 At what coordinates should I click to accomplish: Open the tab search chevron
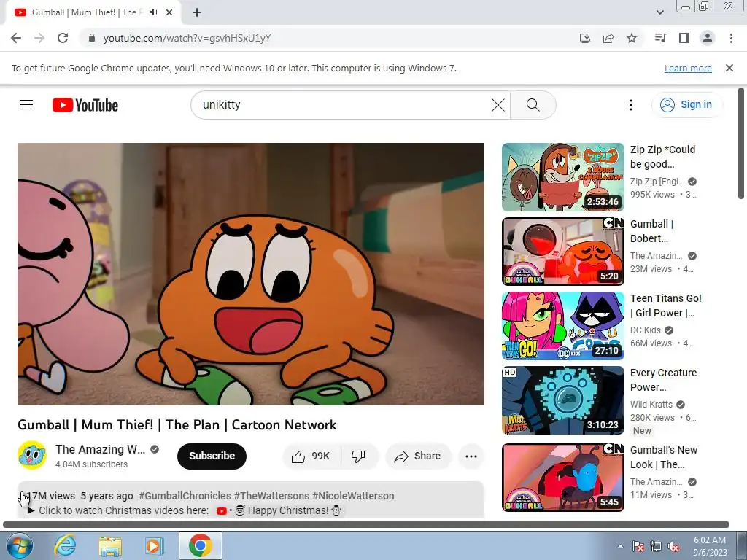[x=659, y=12]
